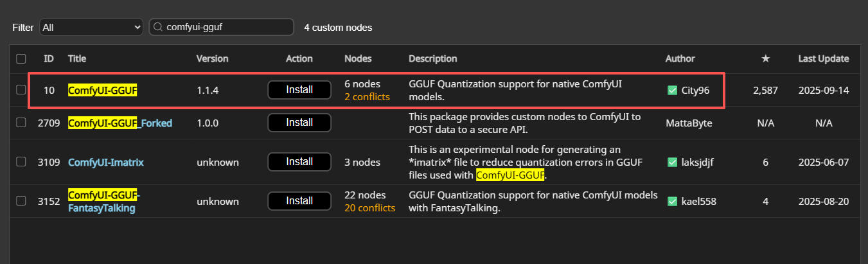The image size is (868, 264).
Task: Click kael558 verified checkmark icon
Action: (x=673, y=202)
